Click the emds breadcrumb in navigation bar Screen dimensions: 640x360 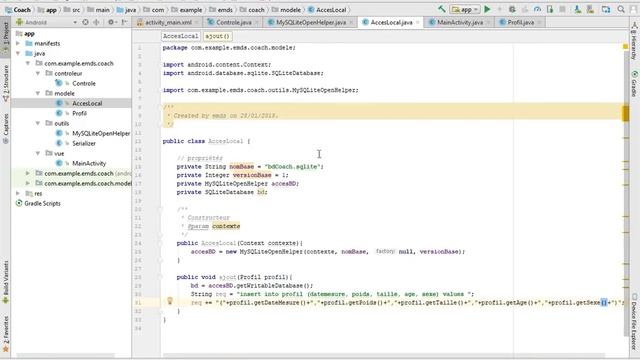[x=221, y=9]
